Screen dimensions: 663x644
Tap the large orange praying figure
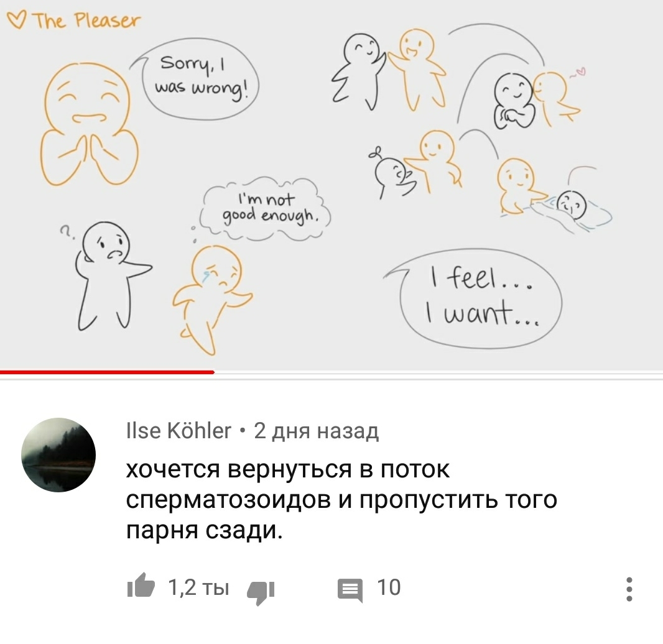click(90, 124)
